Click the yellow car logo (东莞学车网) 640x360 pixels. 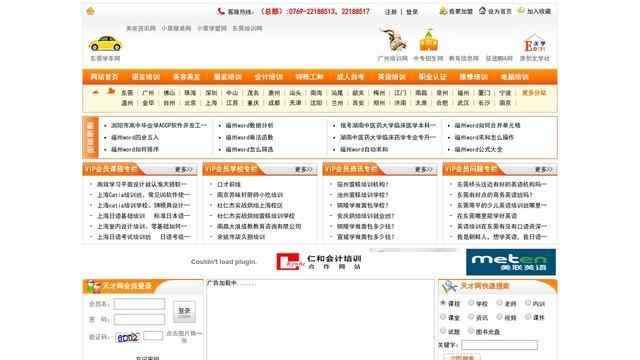(x=105, y=43)
